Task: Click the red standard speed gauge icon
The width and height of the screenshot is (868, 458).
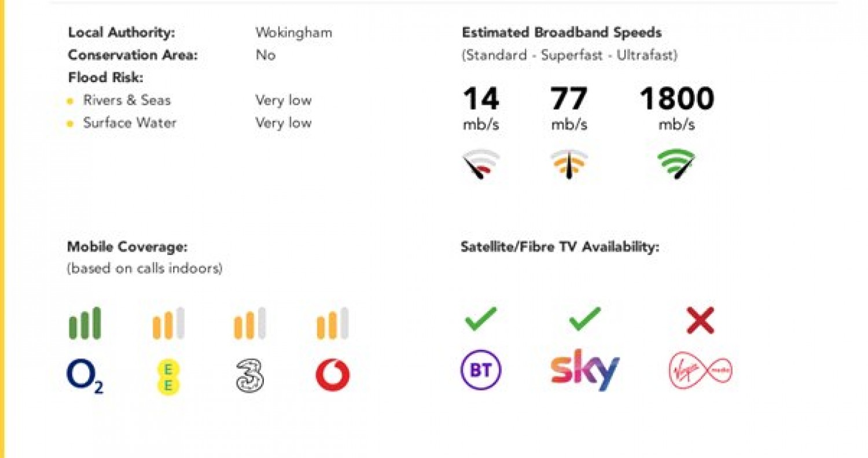Action: [x=481, y=164]
